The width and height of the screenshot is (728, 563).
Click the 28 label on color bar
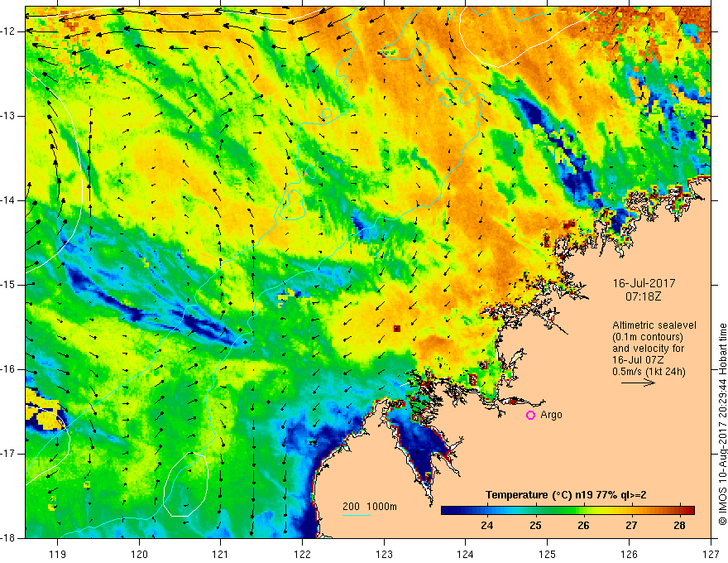click(x=679, y=526)
